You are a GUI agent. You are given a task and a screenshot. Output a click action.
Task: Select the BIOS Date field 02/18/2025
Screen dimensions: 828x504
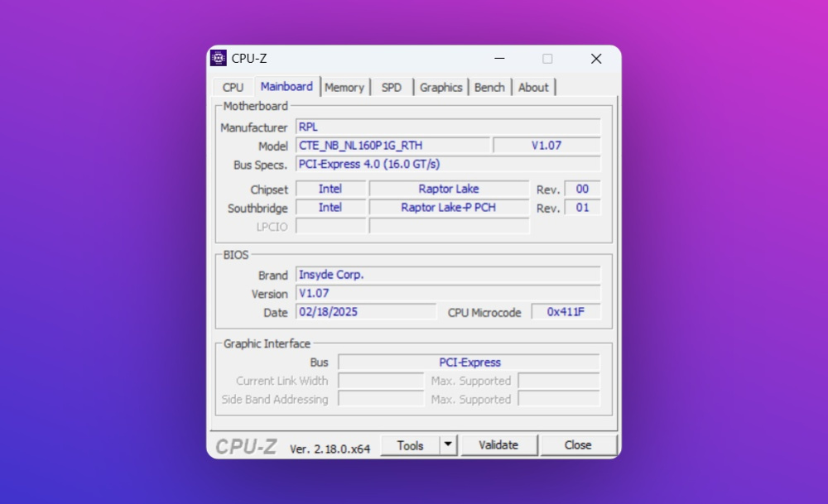tap(366, 312)
